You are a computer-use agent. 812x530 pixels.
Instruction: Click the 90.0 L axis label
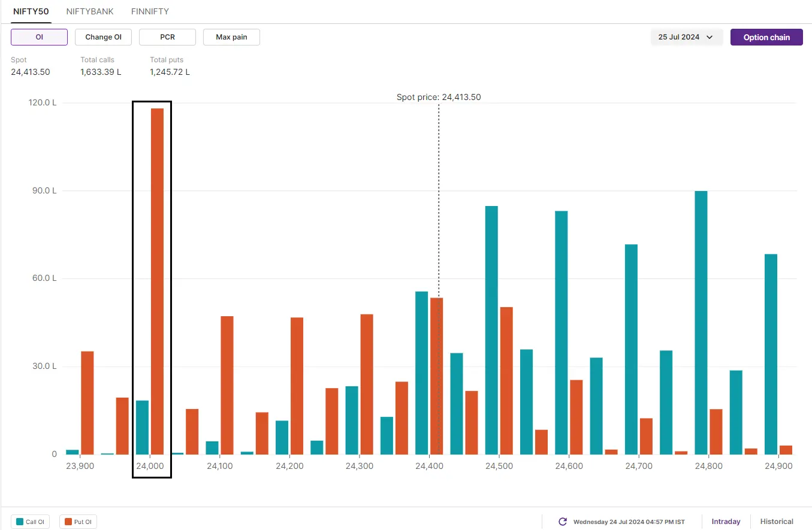(44, 191)
